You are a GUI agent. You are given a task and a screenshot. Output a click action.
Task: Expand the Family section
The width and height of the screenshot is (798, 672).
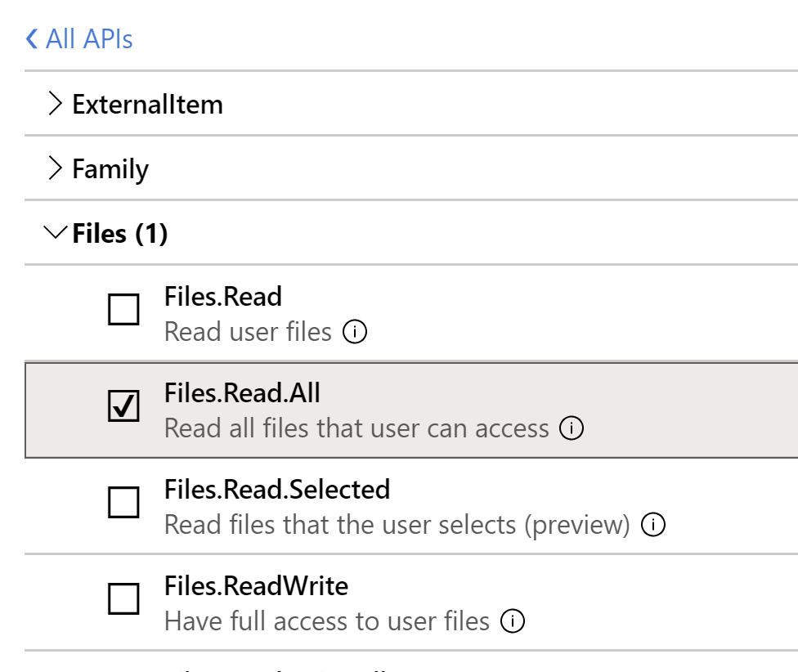pyautogui.click(x=56, y=168)
